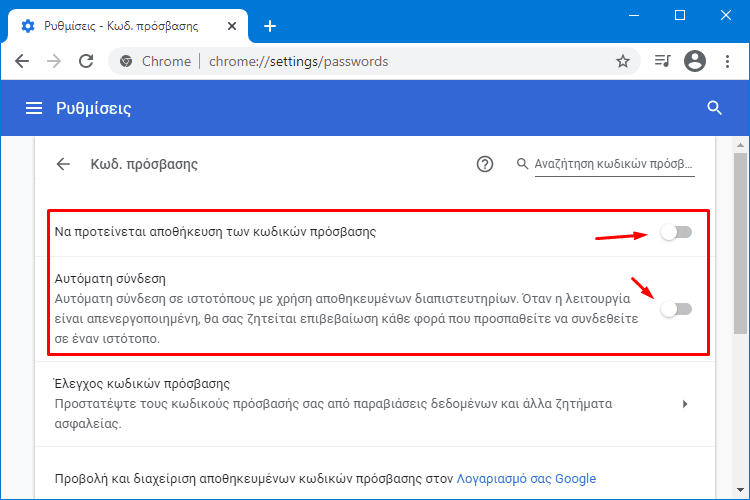Open the Ρυθμίσεις hamburger menu
This screenshot has width=750, height=500.
pos(33,108)
